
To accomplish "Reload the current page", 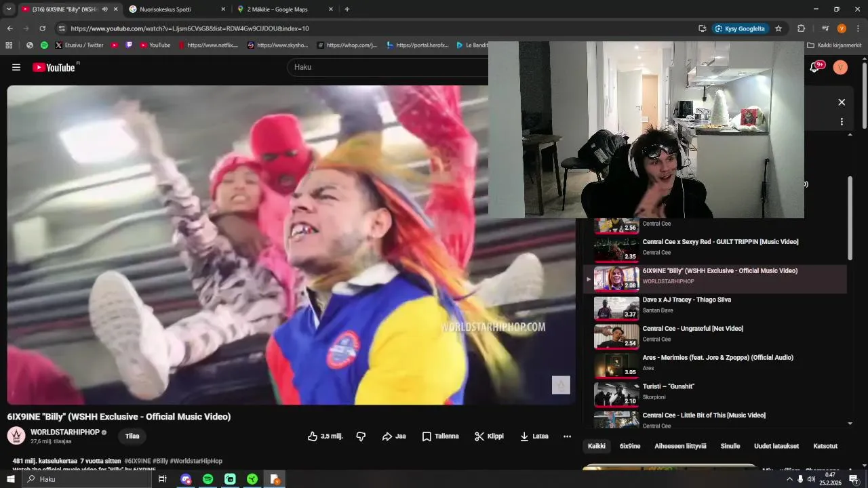I will tap(42, 28).
